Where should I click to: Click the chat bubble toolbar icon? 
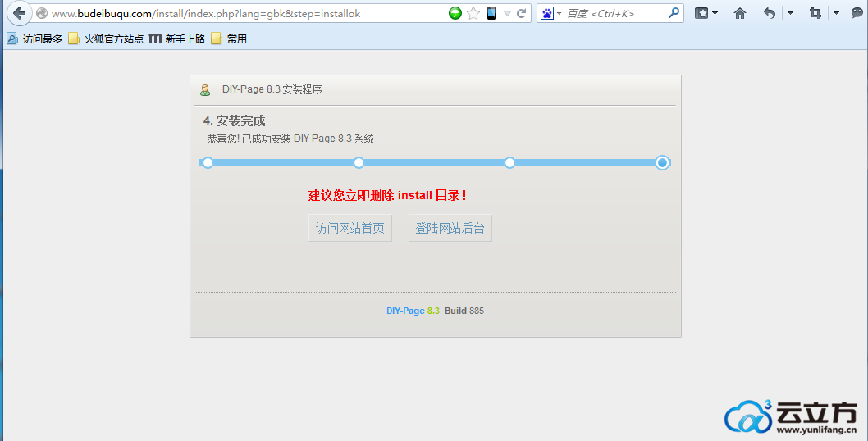pos(857,13)
